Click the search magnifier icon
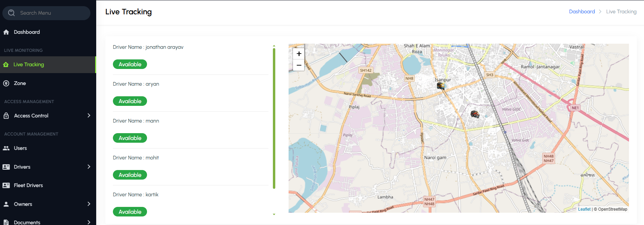This screenshot has width=644, height=225. (12, 13)
